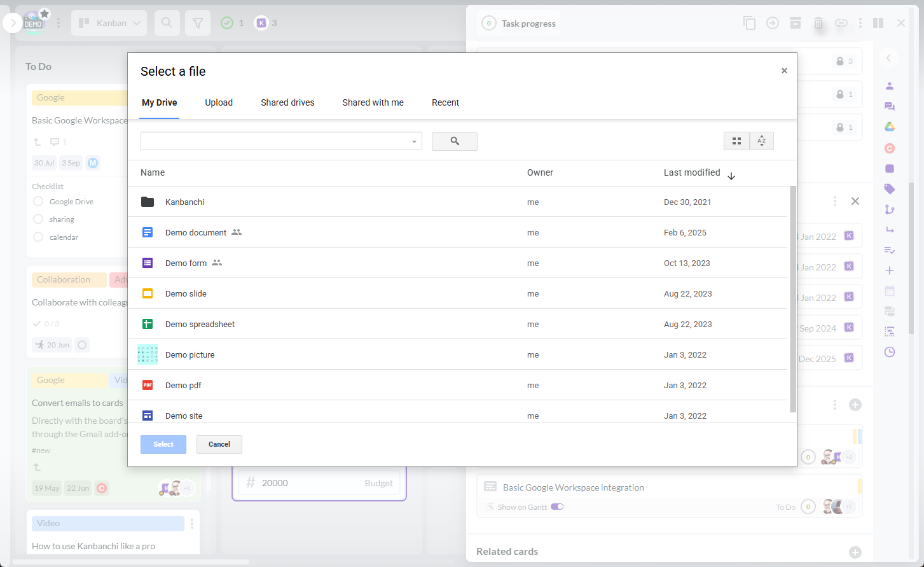This screenshot has height=567, width=924.
Task: Add a related card with plus button
Action: [855, 552]
